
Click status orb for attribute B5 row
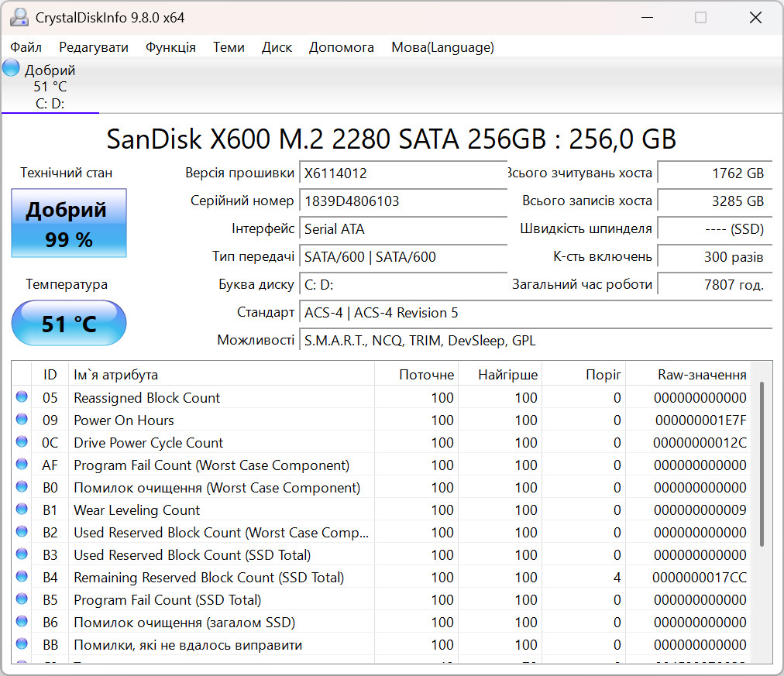[x=22, y=599]
